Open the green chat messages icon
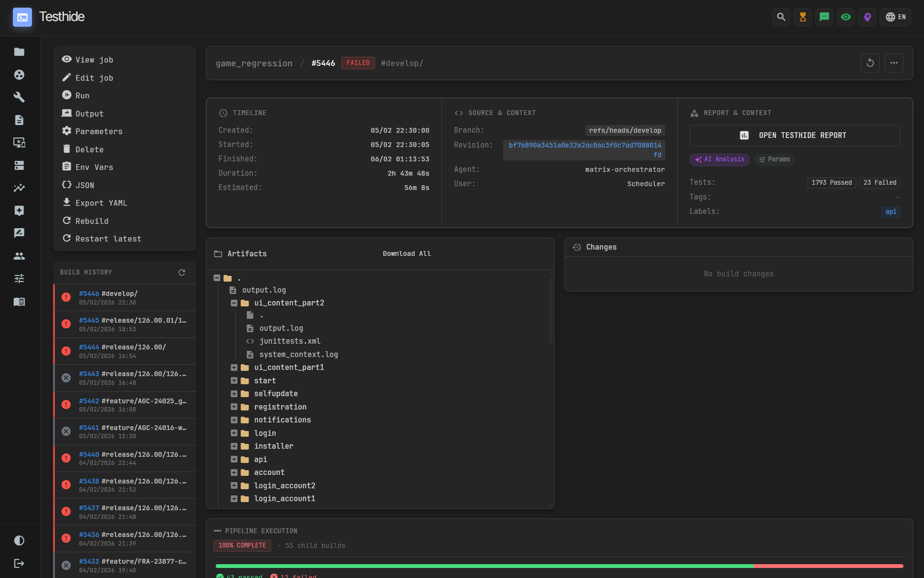The height and width of the screenshot is (578, 924). 824,17
